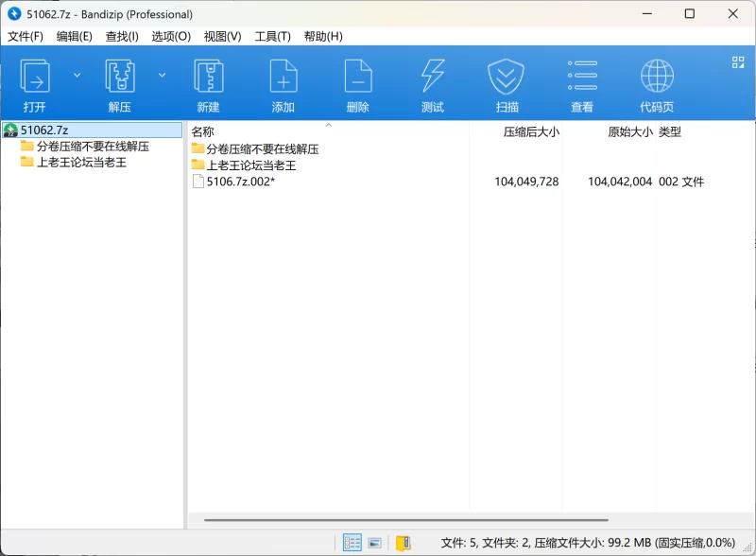Click the yellow archive icon in the status bar
Screen dimensions: 756x556
tap(404, 543)
